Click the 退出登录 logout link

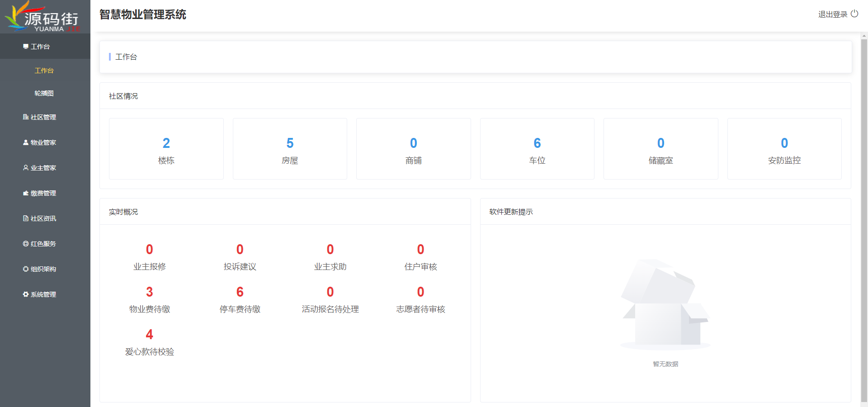tap(832, 14)
